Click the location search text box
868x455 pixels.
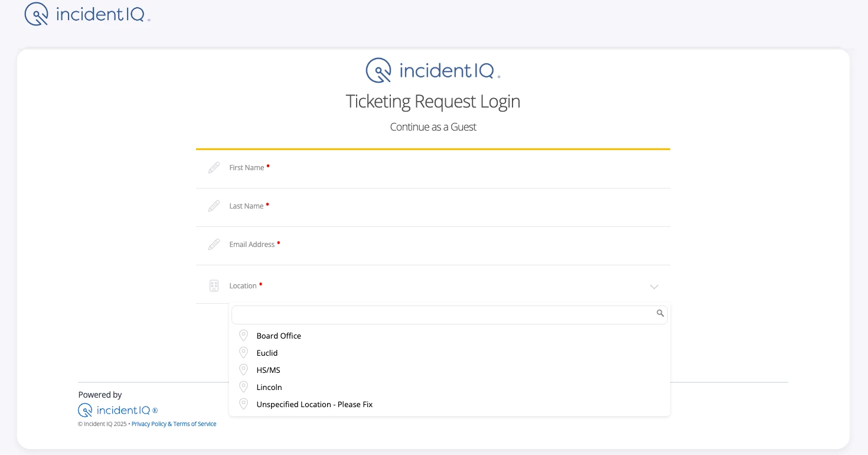449,314
